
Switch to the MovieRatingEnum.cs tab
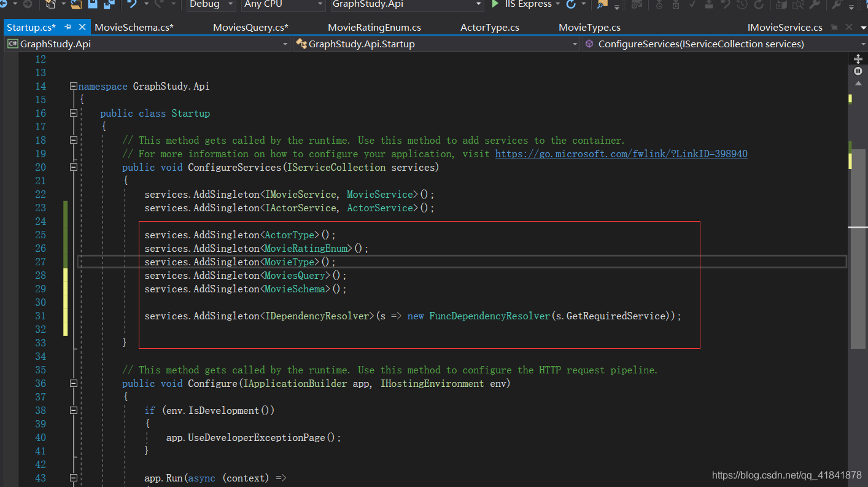pos(374,28)
